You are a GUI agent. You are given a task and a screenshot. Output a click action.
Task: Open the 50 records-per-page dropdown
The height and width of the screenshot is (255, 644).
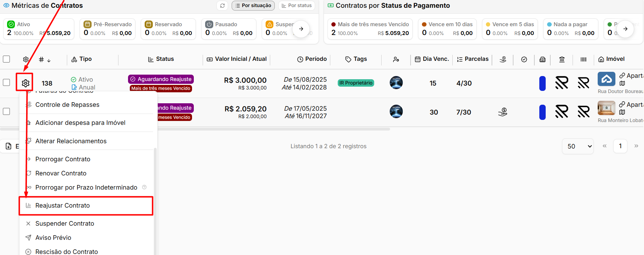click(x=578, y=146)
